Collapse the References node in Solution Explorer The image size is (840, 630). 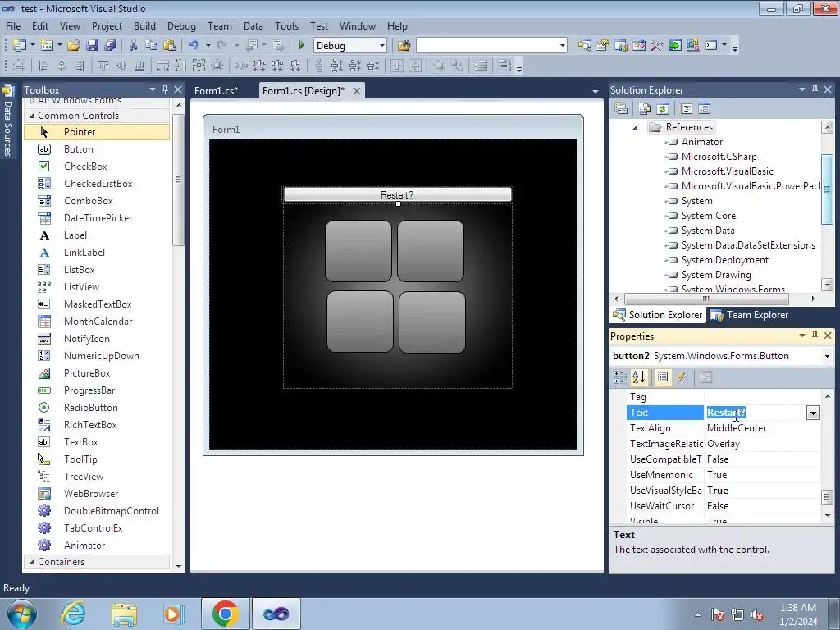(635, 127)
